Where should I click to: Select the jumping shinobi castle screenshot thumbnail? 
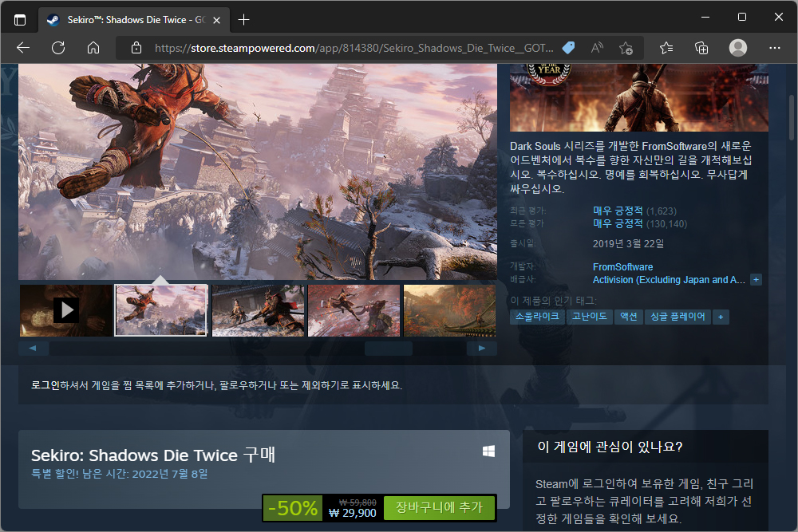pyautogui.click(x=161, y=310)
